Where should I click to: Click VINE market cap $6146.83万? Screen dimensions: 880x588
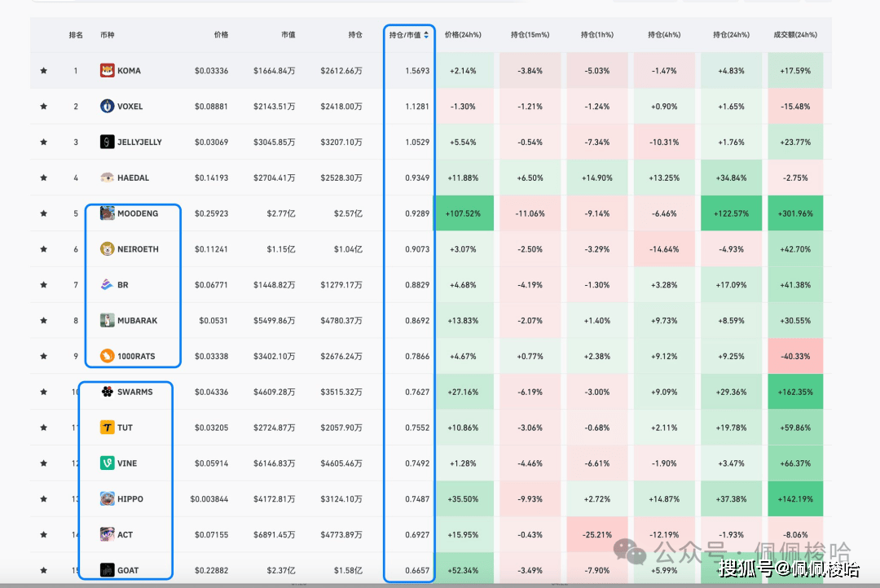[x=274, y=463]
